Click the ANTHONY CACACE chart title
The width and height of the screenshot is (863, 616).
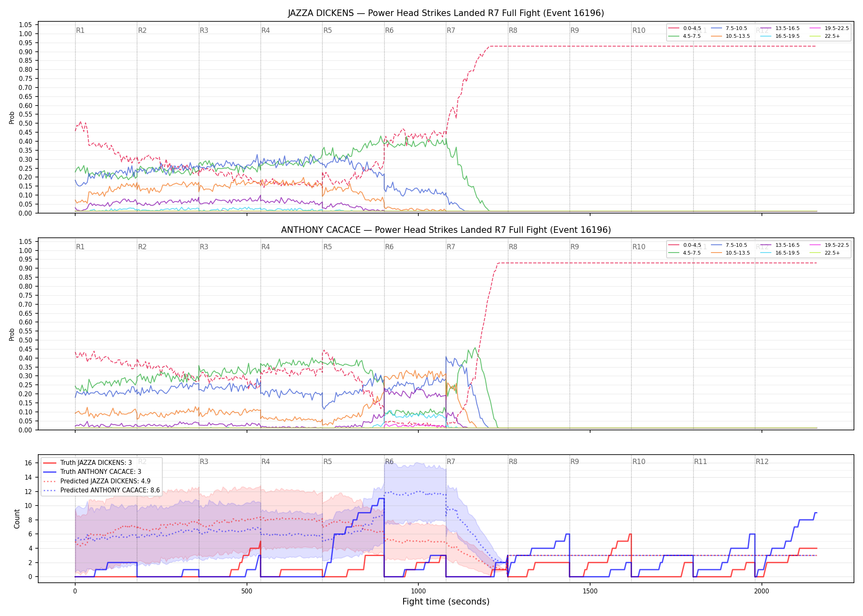pyautogui.click(x=446, y=230)
